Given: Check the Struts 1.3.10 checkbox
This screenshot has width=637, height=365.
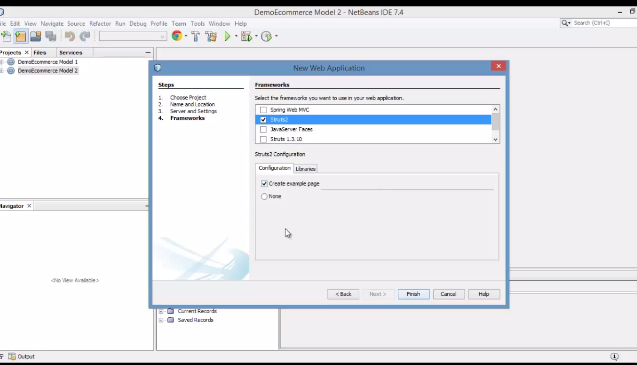Looking at the screenshot, I should (x=263, y=139).
